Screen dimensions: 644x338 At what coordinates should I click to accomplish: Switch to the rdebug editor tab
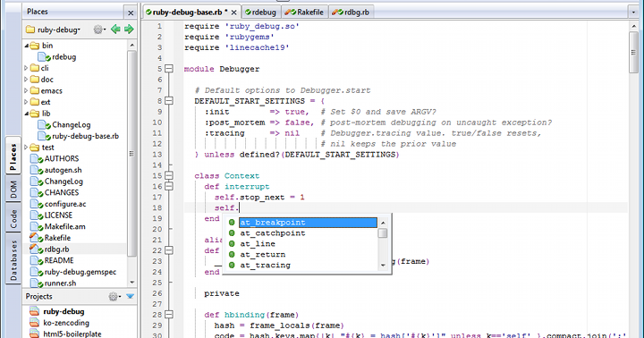261,13
